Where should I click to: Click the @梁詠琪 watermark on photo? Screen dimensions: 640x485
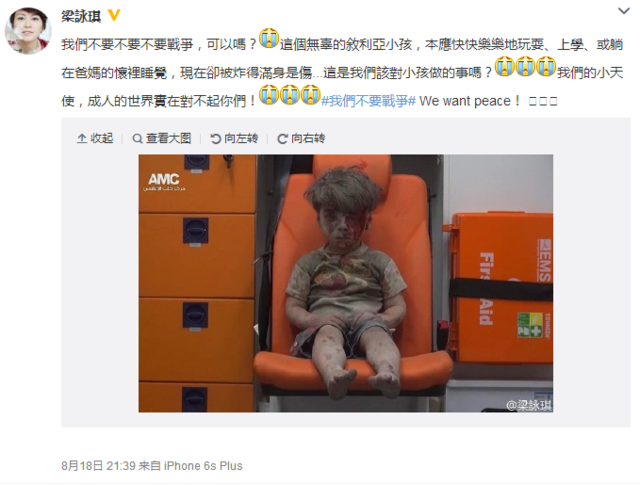(529, 405)
